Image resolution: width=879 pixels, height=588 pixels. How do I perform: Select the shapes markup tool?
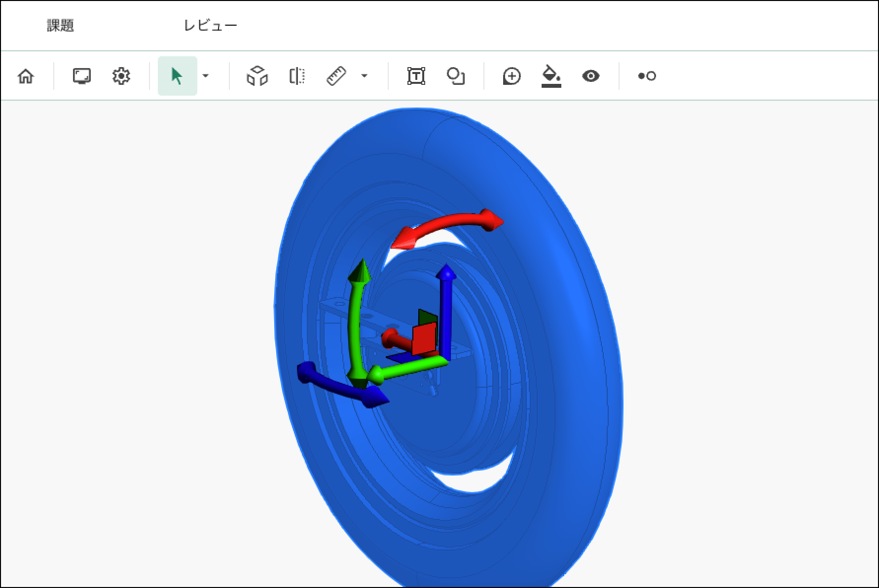(455, 76)
